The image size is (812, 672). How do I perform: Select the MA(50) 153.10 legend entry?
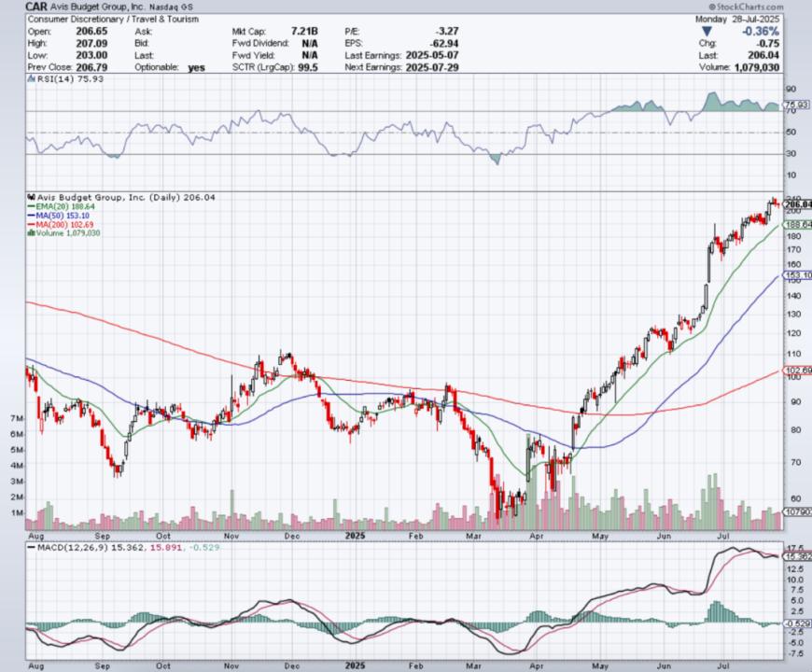point(58,216)
